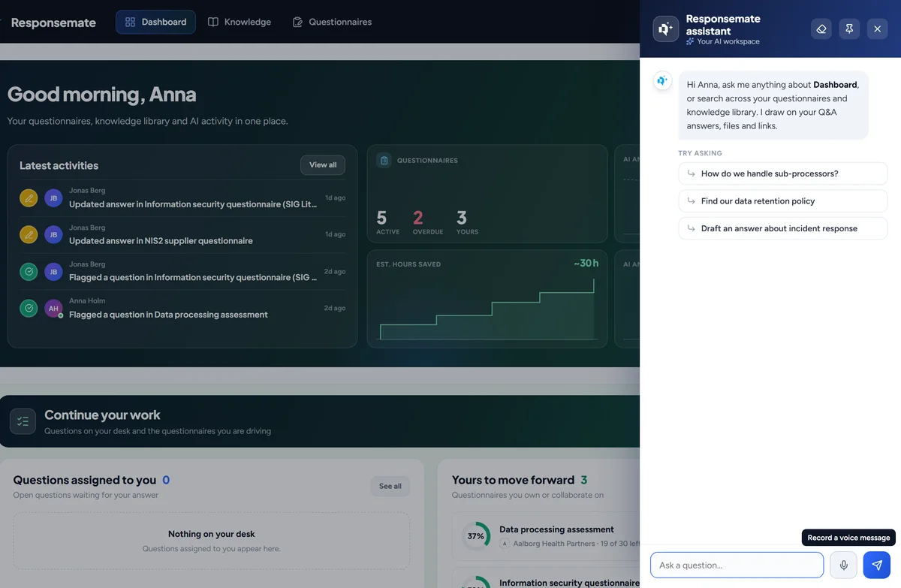Click the assistant avatar icon in header

(x=666, y=29)
